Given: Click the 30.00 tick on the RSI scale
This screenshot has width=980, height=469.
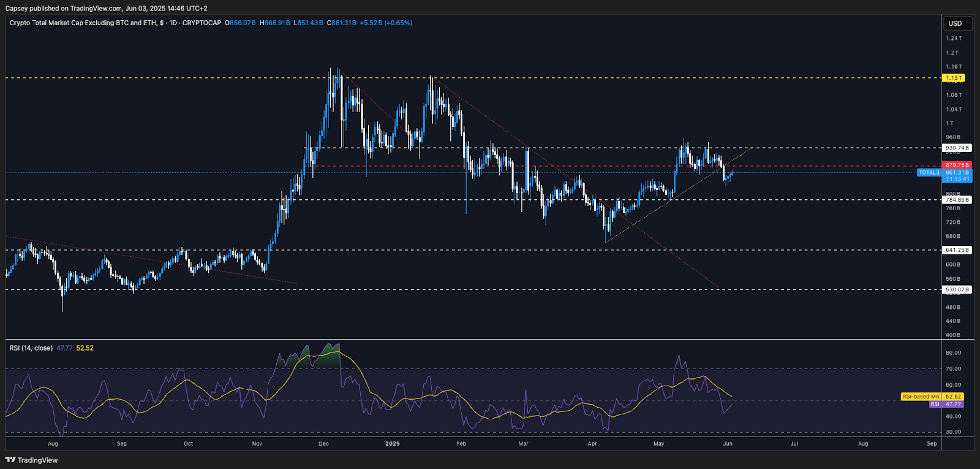Looking at the screenshot, I should [953, 432].
